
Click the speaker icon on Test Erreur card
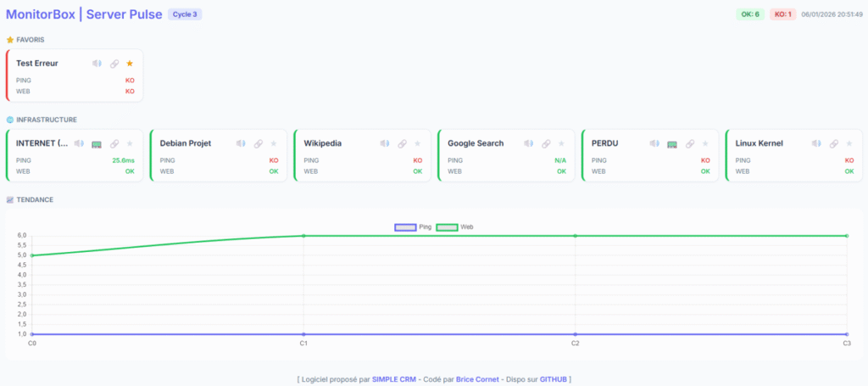(x=97, y=64)
